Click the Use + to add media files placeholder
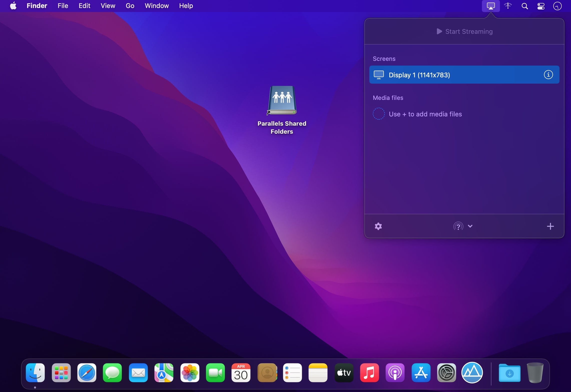The height and width of the screenshot is (392, 571). pyautogui.click(x=425, y=114)
